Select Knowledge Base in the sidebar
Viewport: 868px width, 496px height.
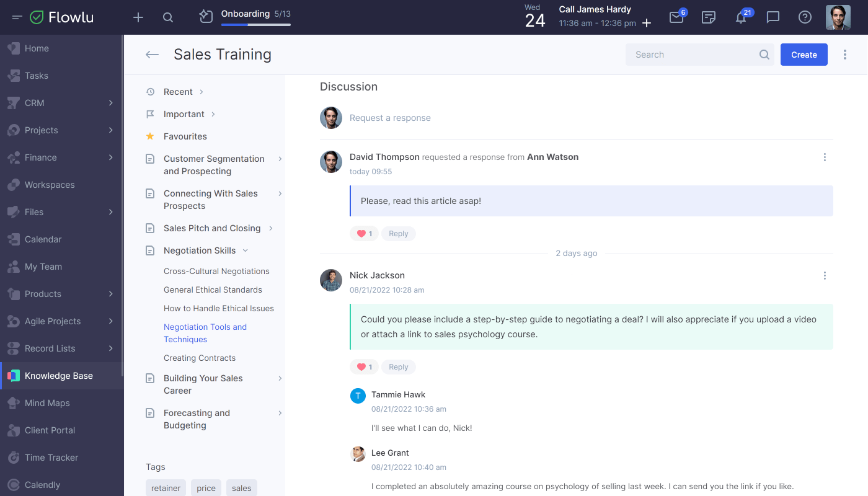tap(62, 376)
